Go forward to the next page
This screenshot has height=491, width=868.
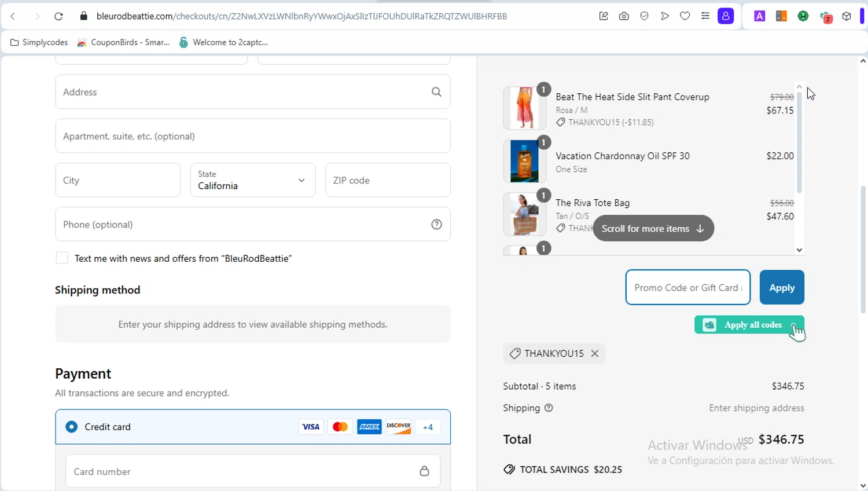point(37,16)
